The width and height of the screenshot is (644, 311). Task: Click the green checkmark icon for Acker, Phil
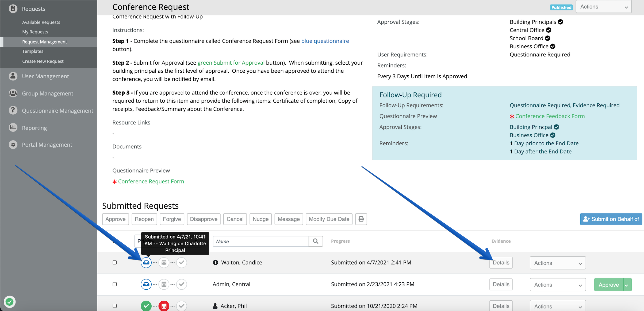pos(146,306)
